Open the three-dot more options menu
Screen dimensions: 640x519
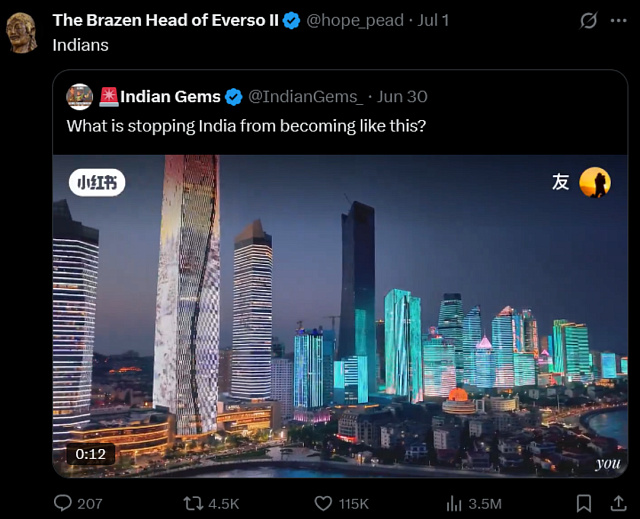618,20
